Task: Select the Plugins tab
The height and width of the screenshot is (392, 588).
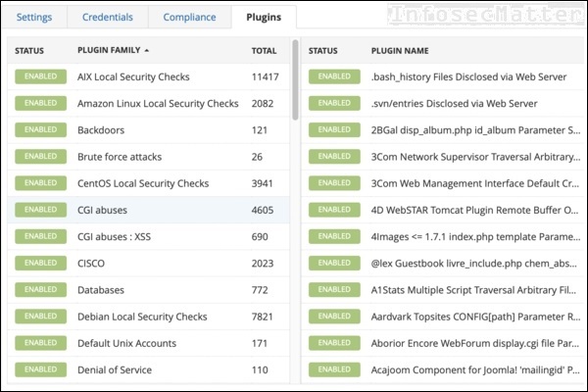Action: pos(264,17)
